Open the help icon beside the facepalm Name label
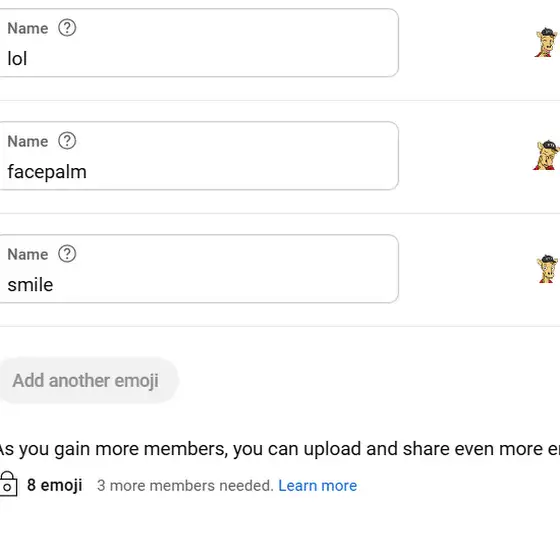 67,141
